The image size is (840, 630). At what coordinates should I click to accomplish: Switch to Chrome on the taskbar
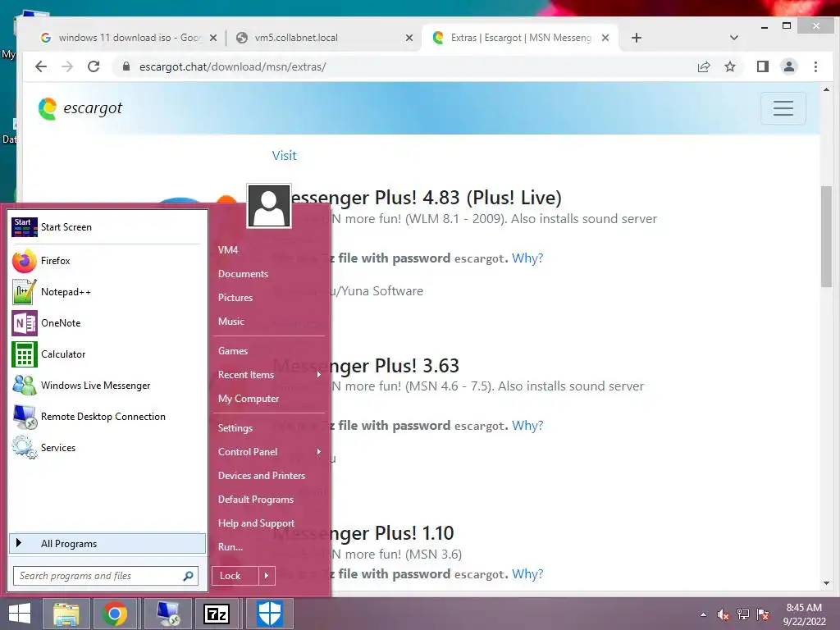click(x=115, y=614)
